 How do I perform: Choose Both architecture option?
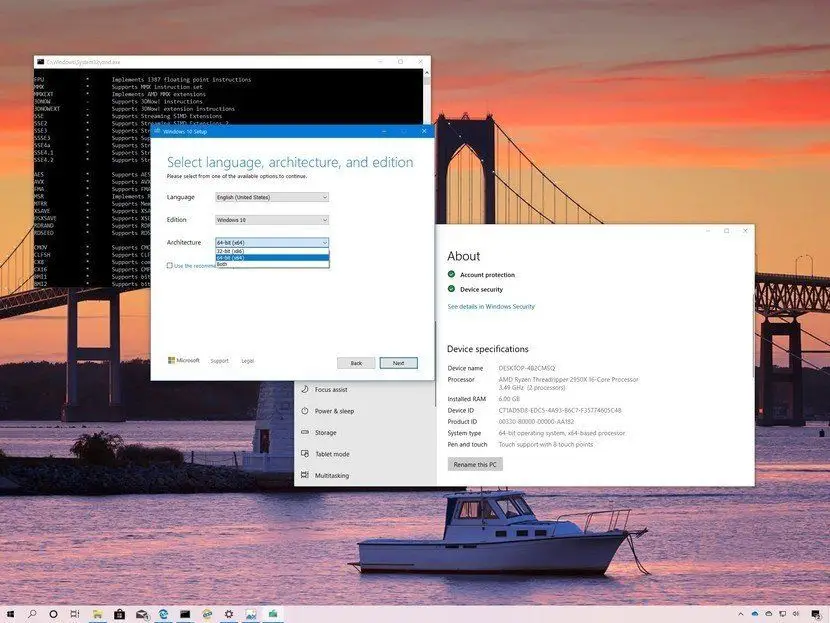click(272, 264)
